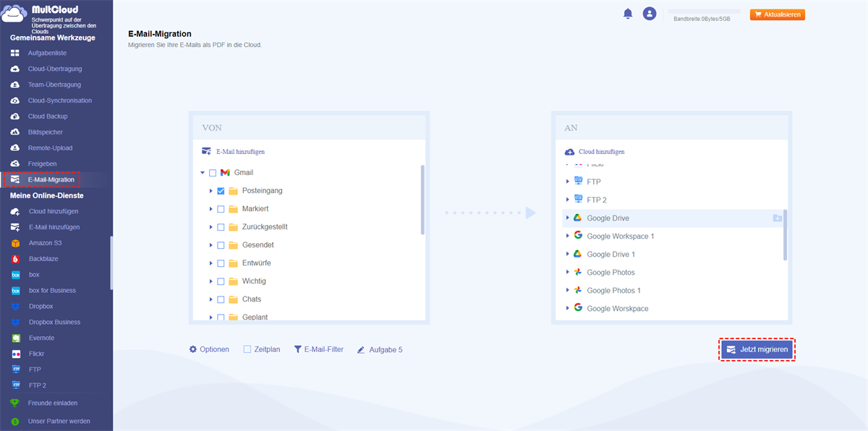
Task: Open the user account avatar icon
Action: point(650,14)
